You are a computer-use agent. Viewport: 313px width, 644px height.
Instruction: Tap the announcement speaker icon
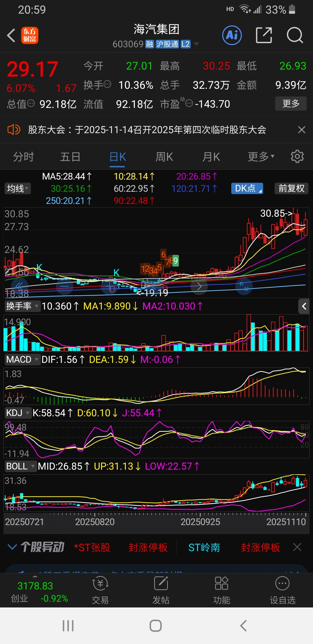click(14, 129)
